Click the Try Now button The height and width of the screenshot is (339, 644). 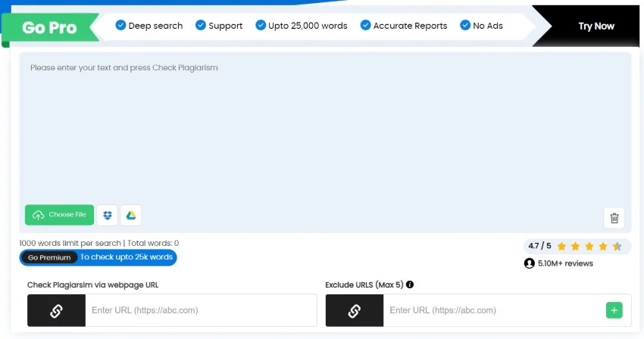point(596,26)
